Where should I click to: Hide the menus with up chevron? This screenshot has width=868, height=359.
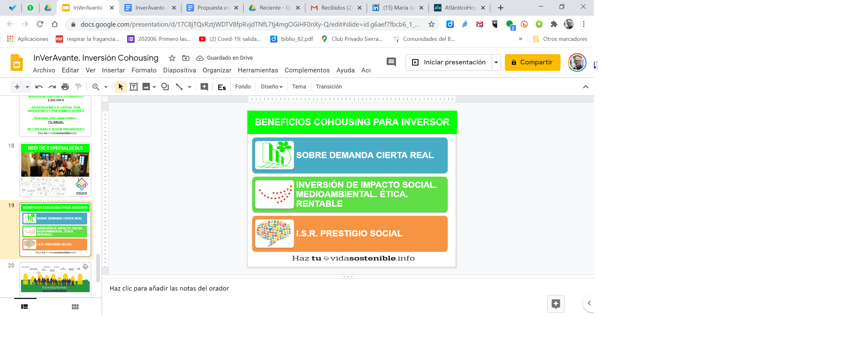(x=586, y=87)
